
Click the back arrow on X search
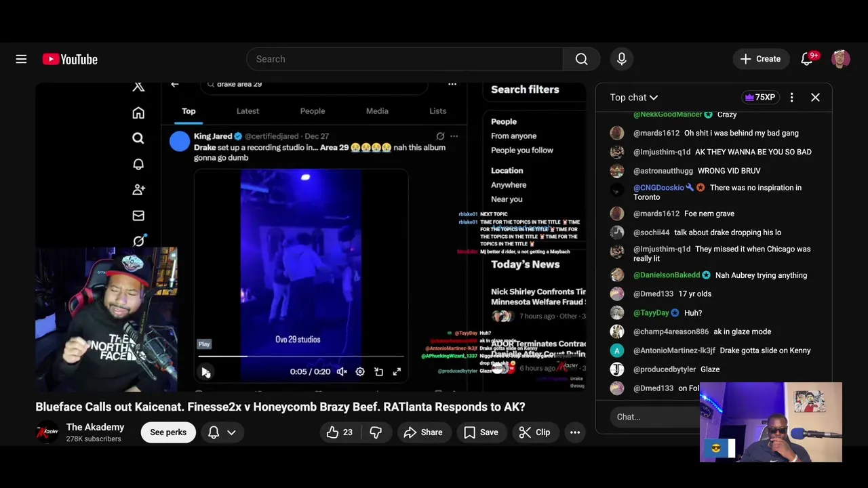click(x=174, y=85)
